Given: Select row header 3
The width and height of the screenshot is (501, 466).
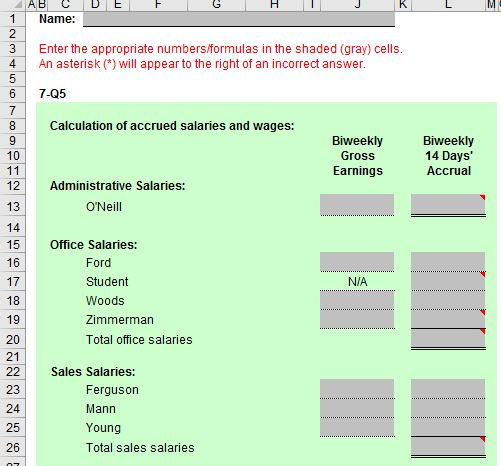Looking at the screenshot, I should pos(13,49).
